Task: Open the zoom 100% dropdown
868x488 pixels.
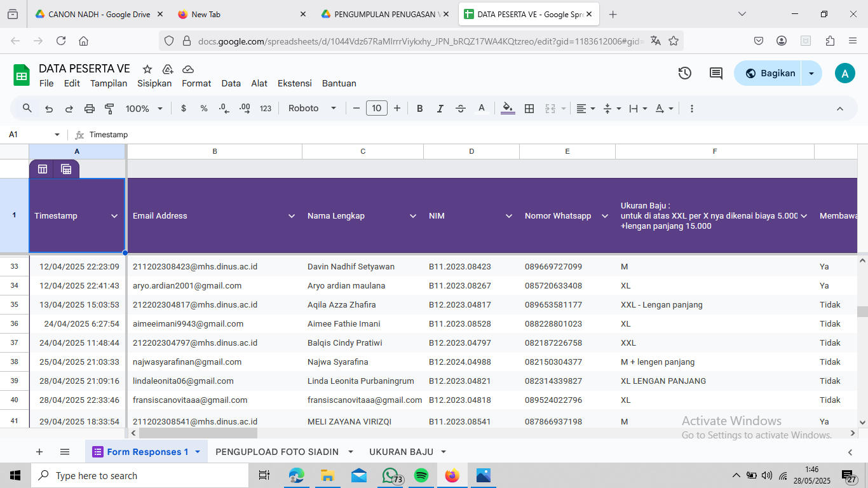Action: pos(144,109)
